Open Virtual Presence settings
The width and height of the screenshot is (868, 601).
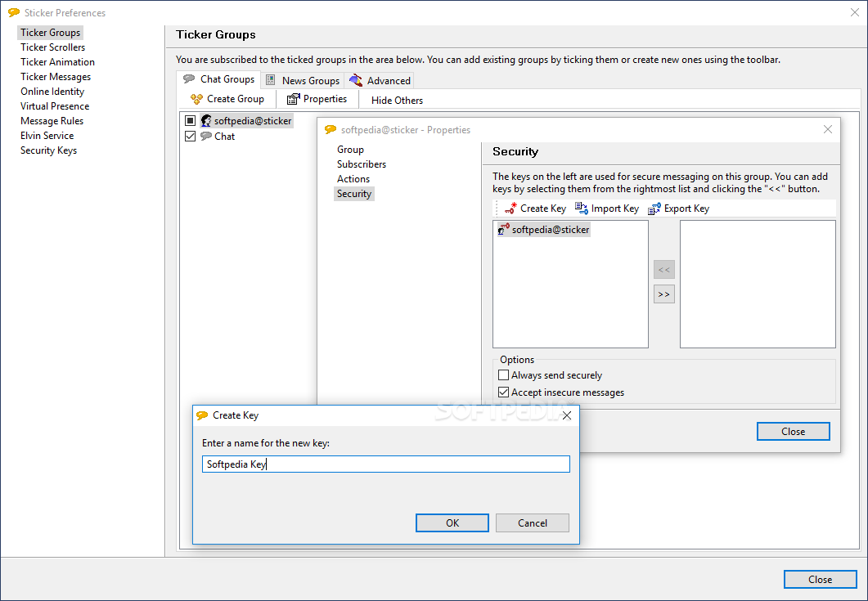point(55,106)
